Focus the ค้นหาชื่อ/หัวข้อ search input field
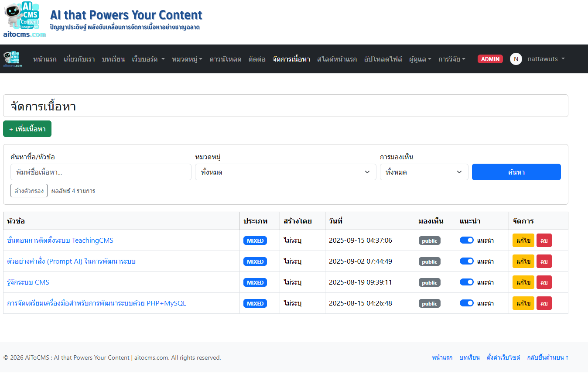The image size is (588, 378). coord(101,172)
